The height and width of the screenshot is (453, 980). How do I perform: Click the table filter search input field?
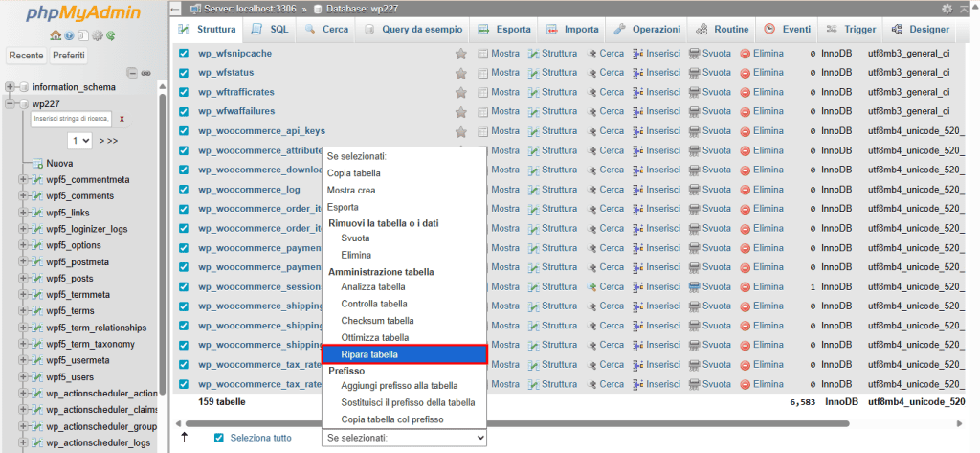[72, 118]
